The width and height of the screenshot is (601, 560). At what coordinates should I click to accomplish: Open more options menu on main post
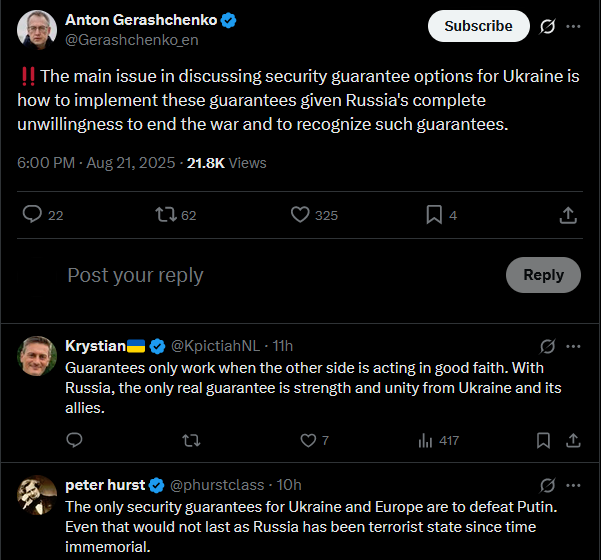(573, 26)
